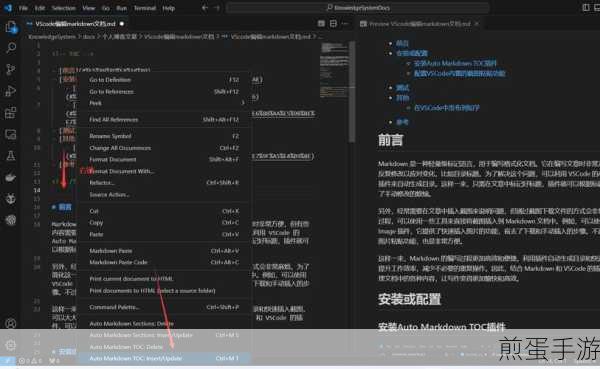This screenshot has width=600, height=369.
Task: Switch to the Preview tab
Action: click(419, 24)
